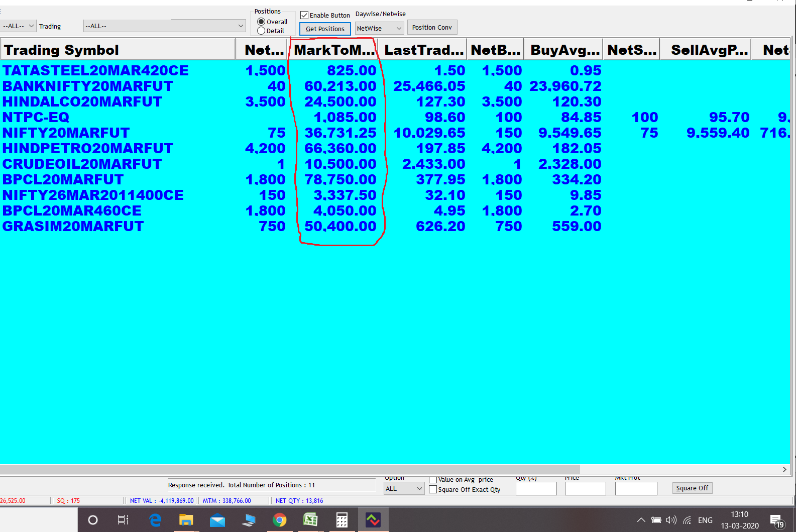Viewport: 796px width, 532px height.
Task: Click 60,213.00 MTM value for BANKNIFTY
Action: tap(340, 86)
